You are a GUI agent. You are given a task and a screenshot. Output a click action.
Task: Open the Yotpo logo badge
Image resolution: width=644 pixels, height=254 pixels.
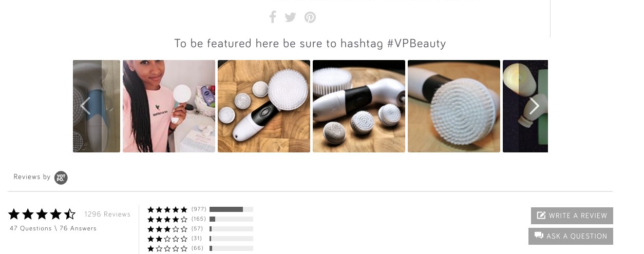(61, 178)
